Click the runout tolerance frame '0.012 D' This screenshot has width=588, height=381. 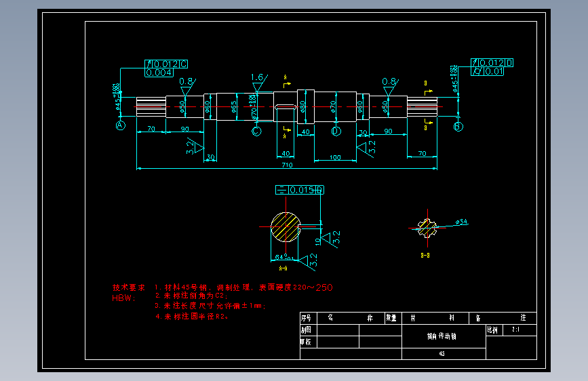point(492,62)
